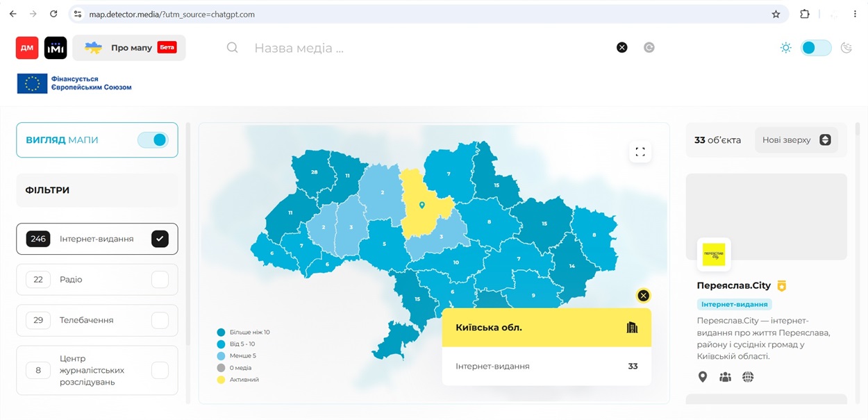Go back in browser

[12, 14]
